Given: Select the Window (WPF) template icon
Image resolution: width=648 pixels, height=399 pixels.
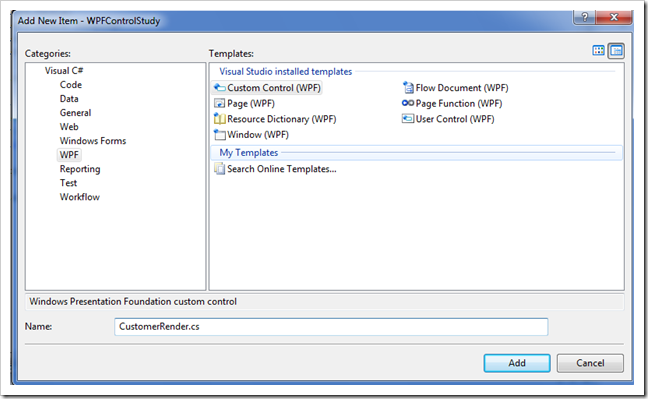Looking at the screenshot, I should pos(219,135).
